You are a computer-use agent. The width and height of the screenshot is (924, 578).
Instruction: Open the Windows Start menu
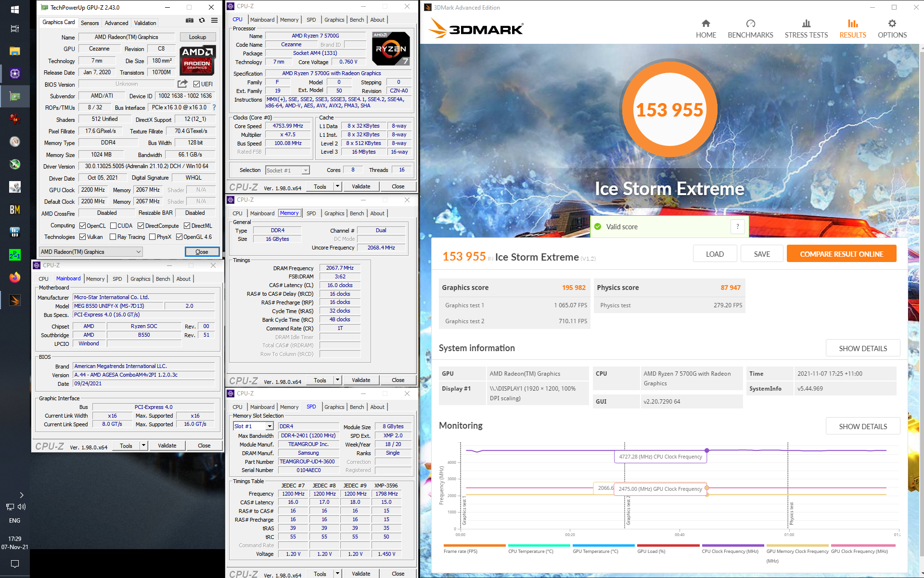tap(15, 9)
